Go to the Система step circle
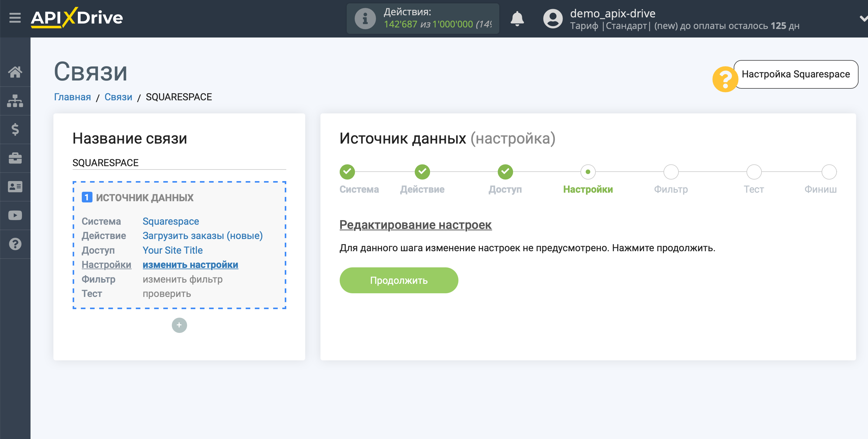The width and height of the screenshot is (868, 439). [x=347, y=172]
